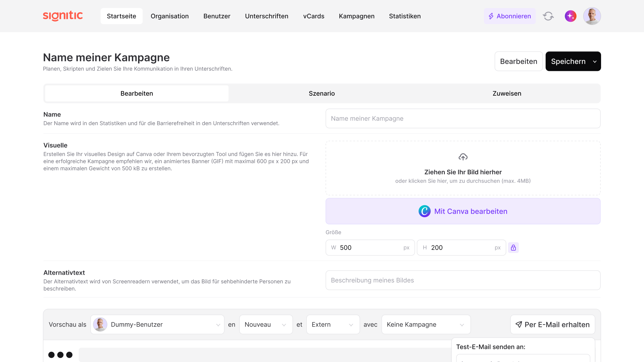Viewport: 644px width, 362px height.
Task: Click the image drop zone area
Action: click(x=463, y=168)
